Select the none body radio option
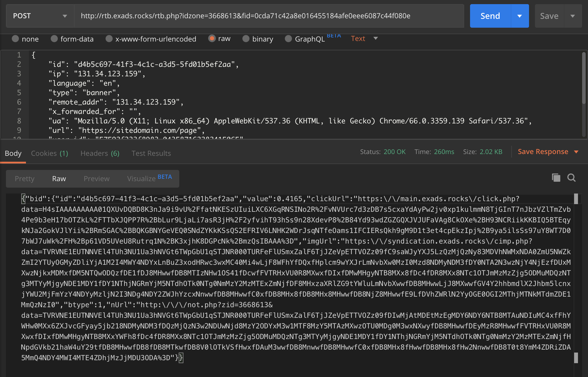 [x=16, y=39]
